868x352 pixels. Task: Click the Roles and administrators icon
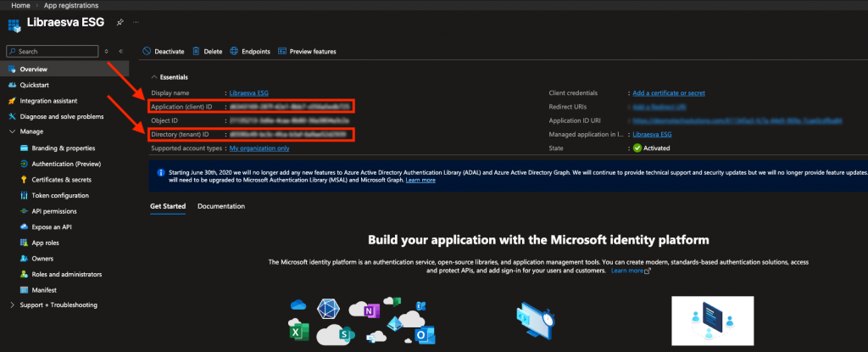click(x=24, y=275)
